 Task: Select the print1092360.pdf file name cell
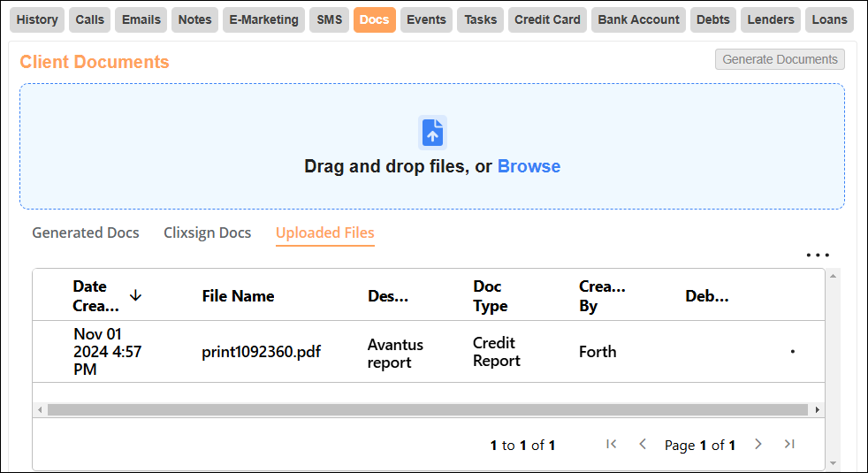click(262, 352)
